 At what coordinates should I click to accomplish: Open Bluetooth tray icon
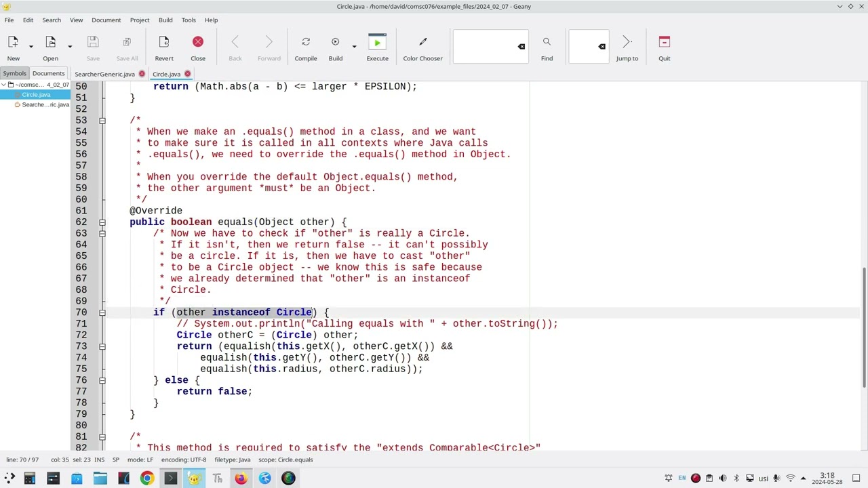coord(736,479)
